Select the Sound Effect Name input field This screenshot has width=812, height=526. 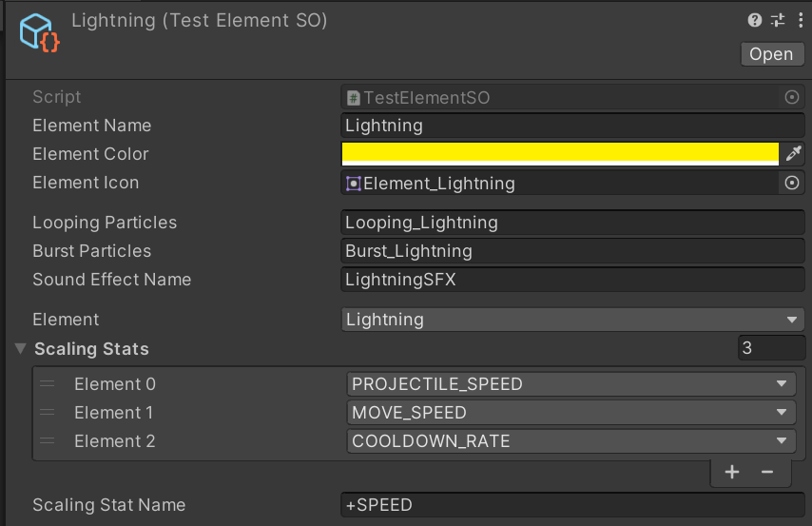pyautogui.click(x=572, y=280)
